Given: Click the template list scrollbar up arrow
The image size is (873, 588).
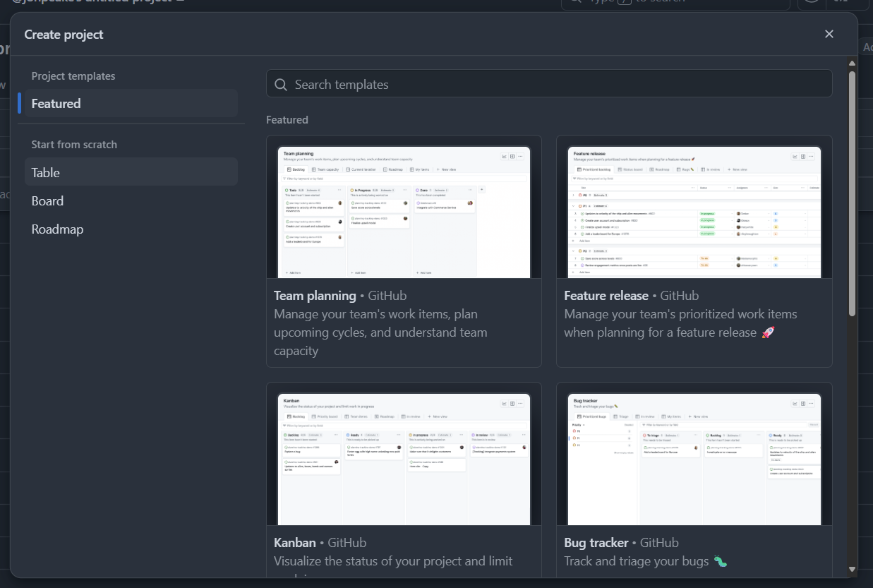Looking at the screenshot, I should 852,64.
